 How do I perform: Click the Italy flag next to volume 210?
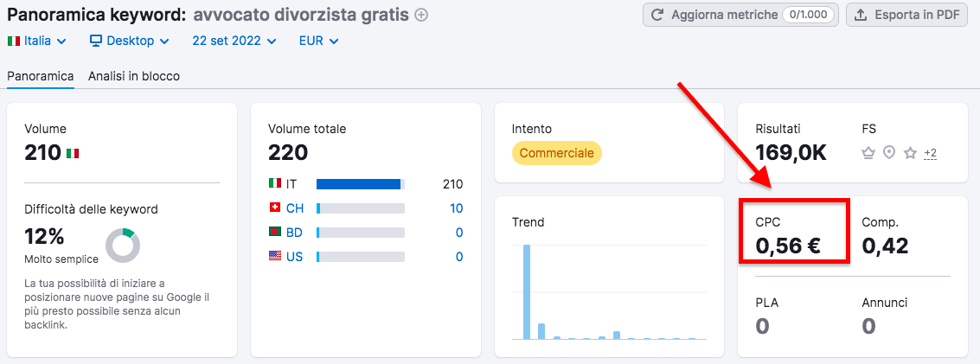[x=73, y=153]
